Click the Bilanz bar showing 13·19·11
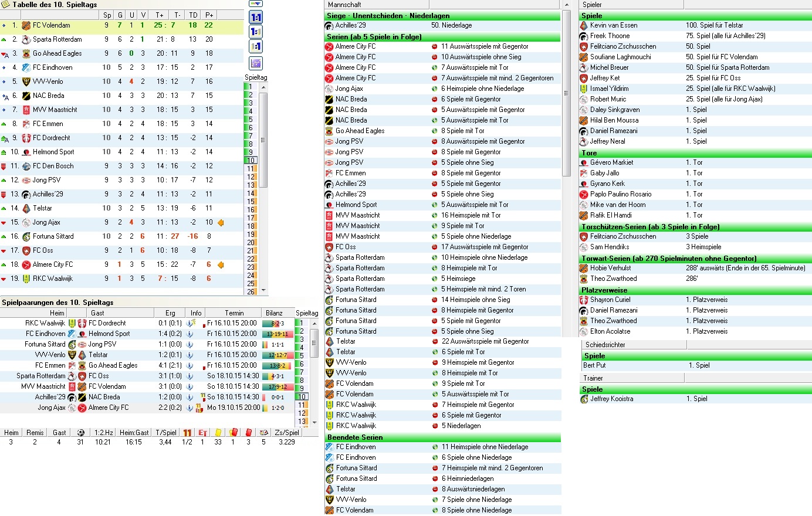 pos(277,334)
